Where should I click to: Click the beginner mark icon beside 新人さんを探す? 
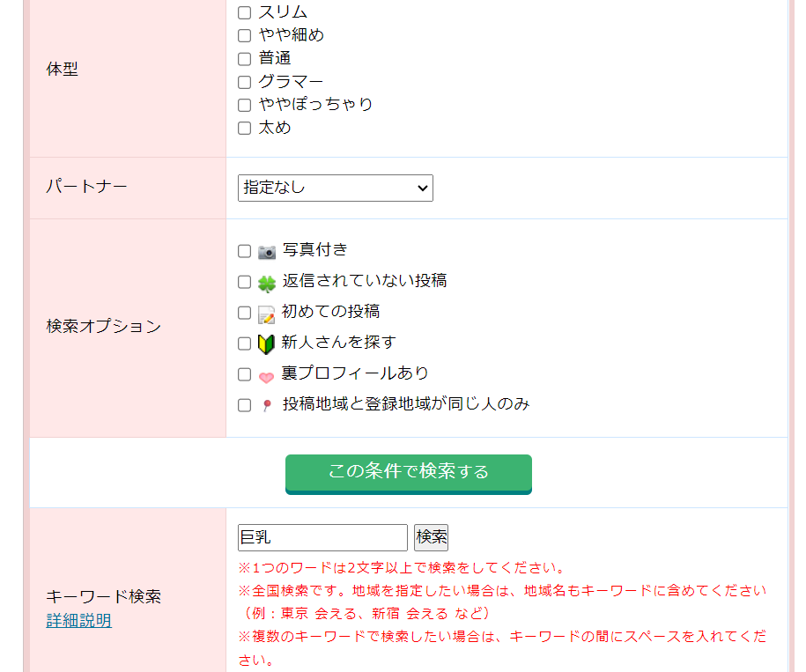point(267,343)
